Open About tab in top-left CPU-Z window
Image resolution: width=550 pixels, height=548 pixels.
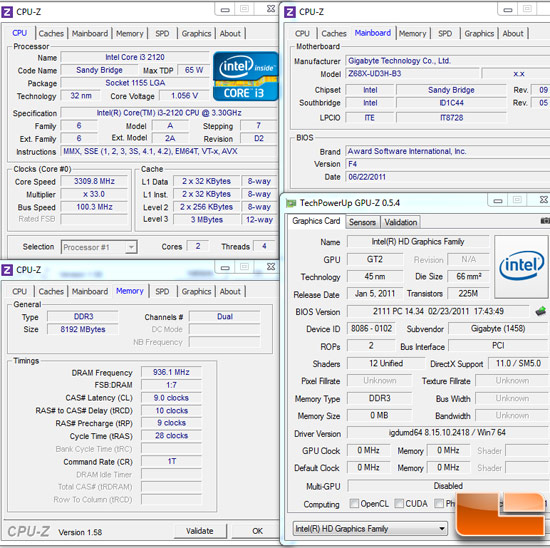click(230, 34)
